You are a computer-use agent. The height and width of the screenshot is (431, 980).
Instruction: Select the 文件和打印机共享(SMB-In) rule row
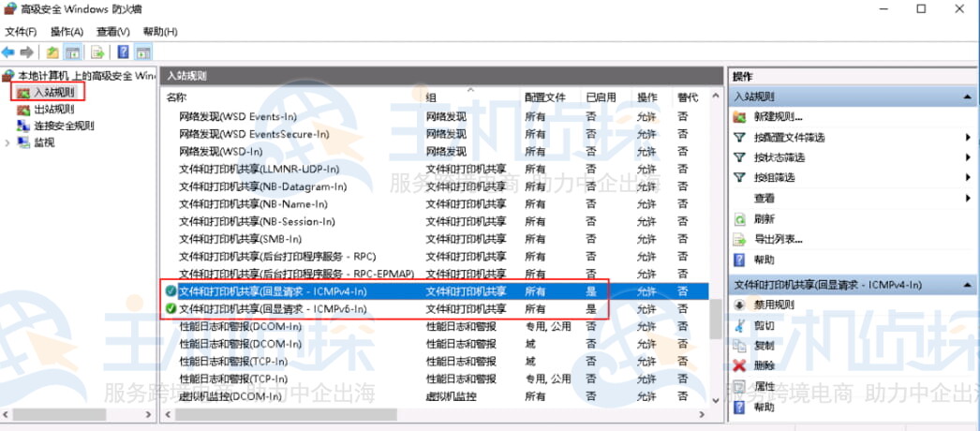click(x=437, y=239)
